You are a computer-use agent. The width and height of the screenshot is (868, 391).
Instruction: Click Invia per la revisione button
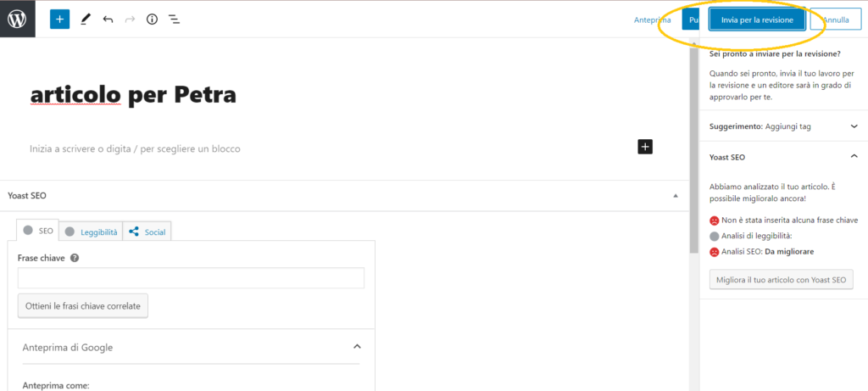757,20
